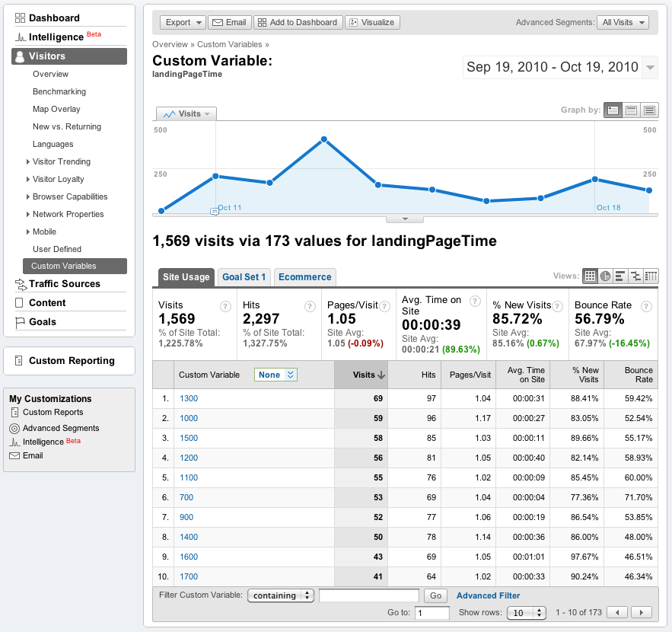Click the chart data point on Oct 18

[594, 180]
